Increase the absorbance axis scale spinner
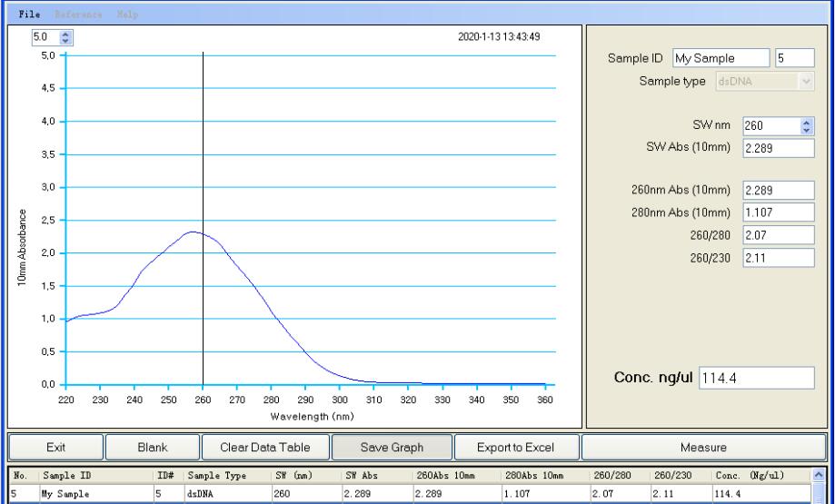Image resolution: width=835 pixels, height=504 pixels. tap(65, 35)
